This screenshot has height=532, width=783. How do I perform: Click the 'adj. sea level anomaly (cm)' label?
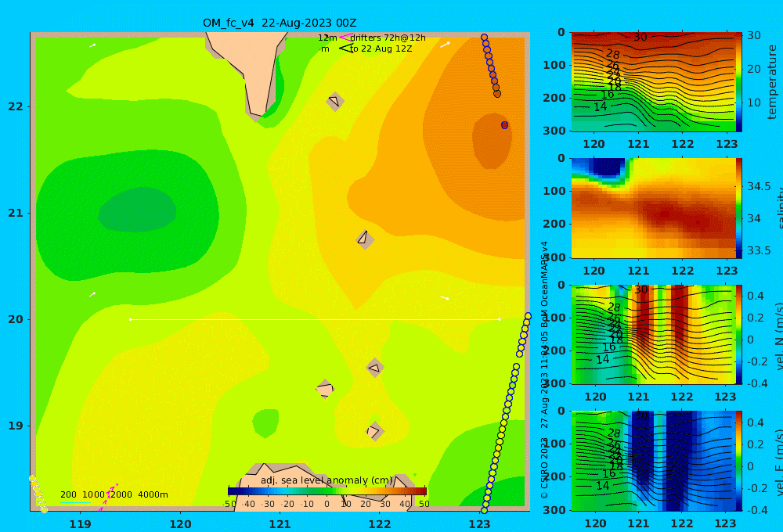click(327, 480)
